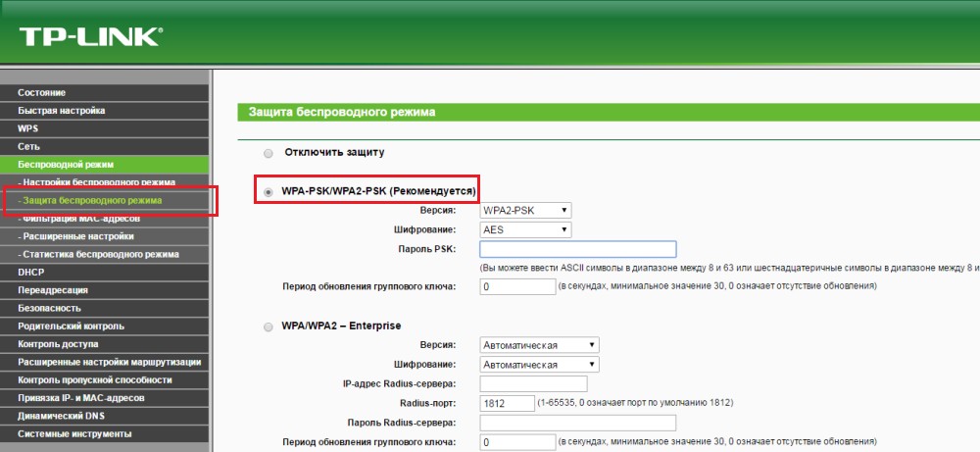Viewport: 980px width, 452px height.
Task: Open Enterprise Шифрование Автоматическая dropdown
Action: pyautogui.click(x=539, y=365)
